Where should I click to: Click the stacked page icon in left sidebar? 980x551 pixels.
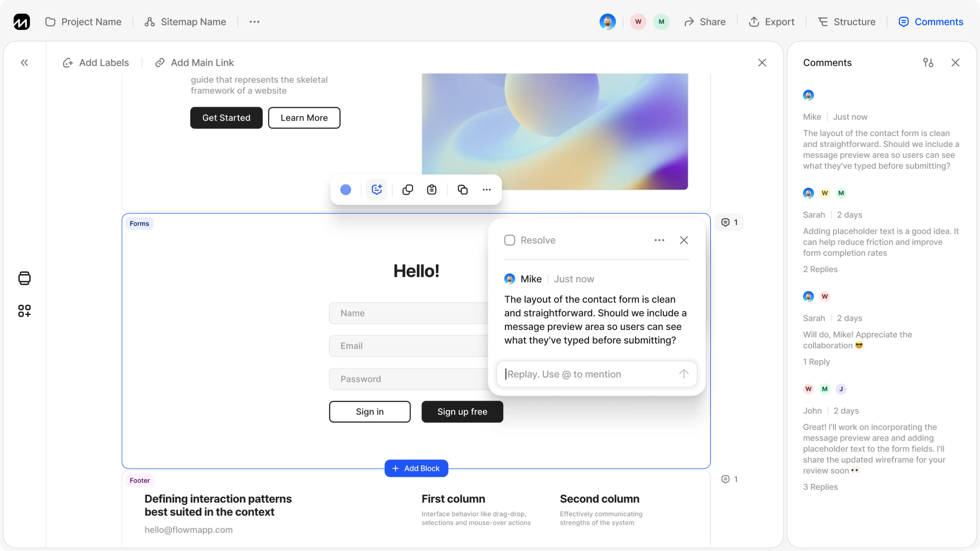point(24,278)
